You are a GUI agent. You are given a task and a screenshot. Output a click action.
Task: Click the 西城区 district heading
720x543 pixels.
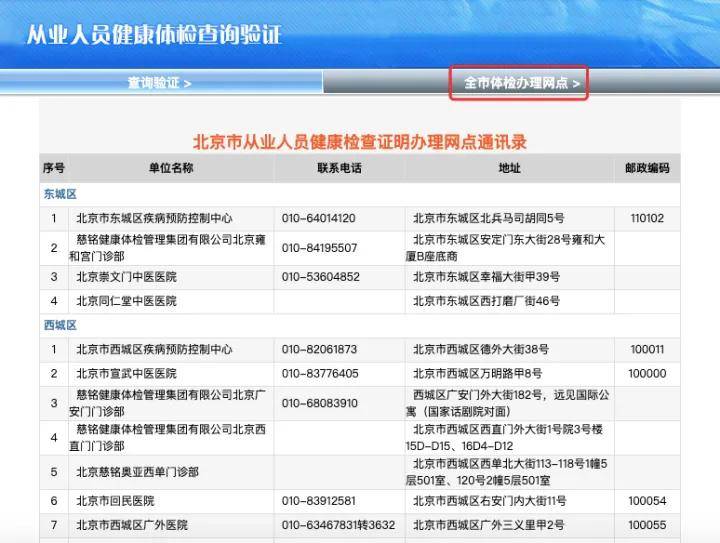pyautogui.click(x=60, y=325)
